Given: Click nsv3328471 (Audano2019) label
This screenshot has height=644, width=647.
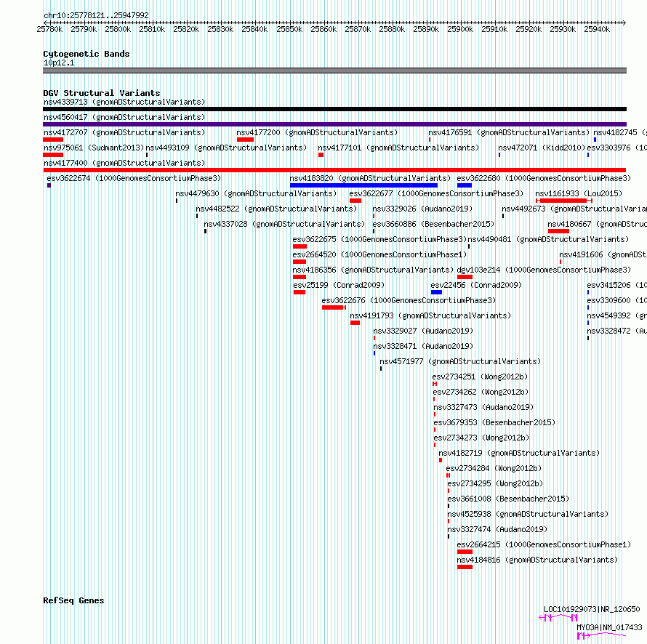Looking at the screenshot, I should click(423, 346).
